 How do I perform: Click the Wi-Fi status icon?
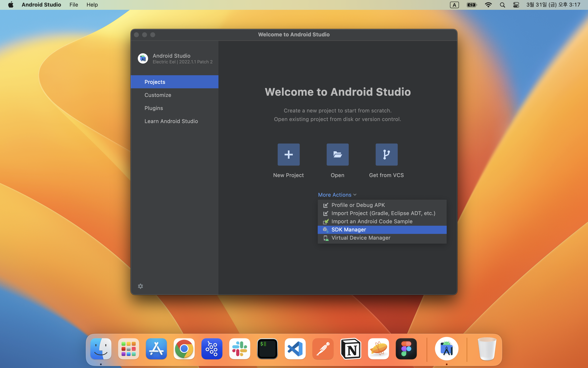pyautogui.click(x=488, y=5)
